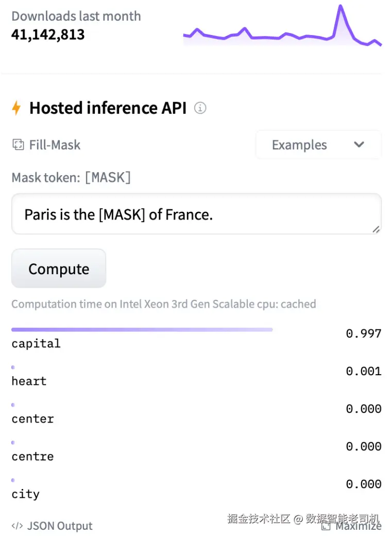This screenshot has height=537, width=392.
Task: Click the info icon beside Hosted inference API
Action: tap(200, 108)
